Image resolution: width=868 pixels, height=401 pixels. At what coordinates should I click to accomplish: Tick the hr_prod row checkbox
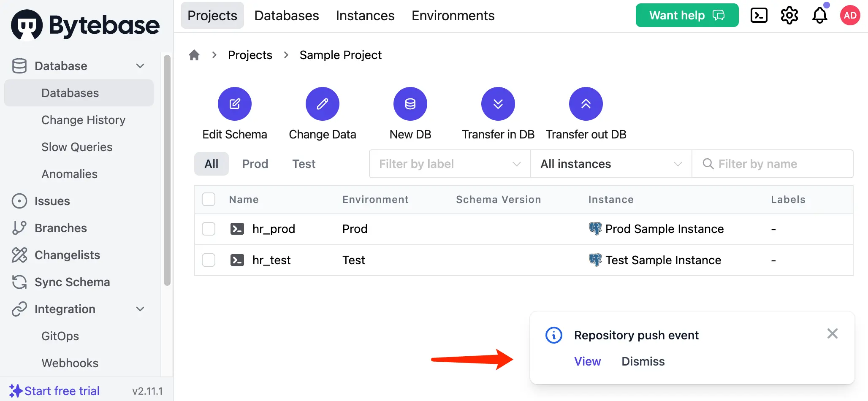click(x=209, y=229)
